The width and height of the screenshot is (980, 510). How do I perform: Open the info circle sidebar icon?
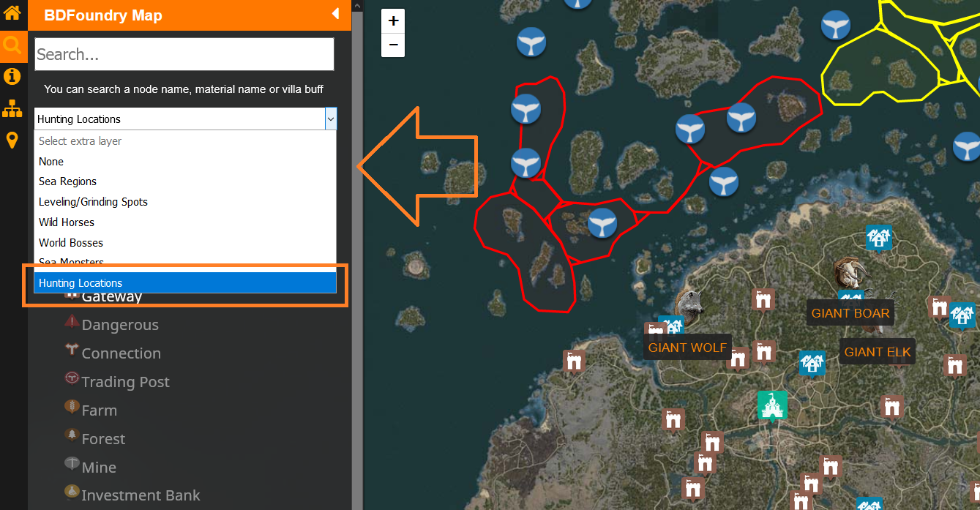click(12, 76)
